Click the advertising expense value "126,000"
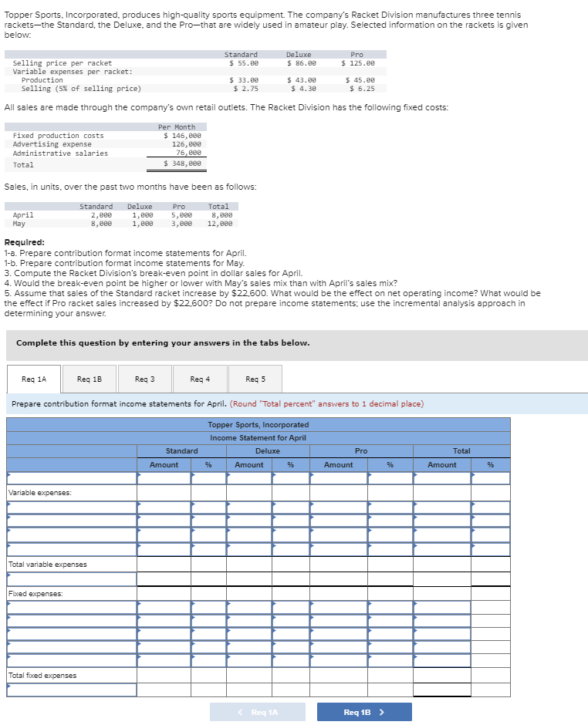 (187, 143)
